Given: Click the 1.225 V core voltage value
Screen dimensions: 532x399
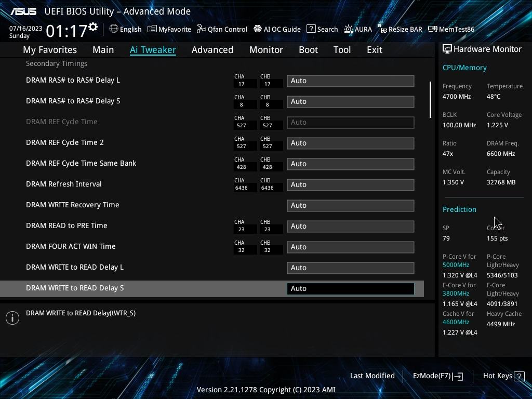Looking at the screenshot, I should coord(497,125).
